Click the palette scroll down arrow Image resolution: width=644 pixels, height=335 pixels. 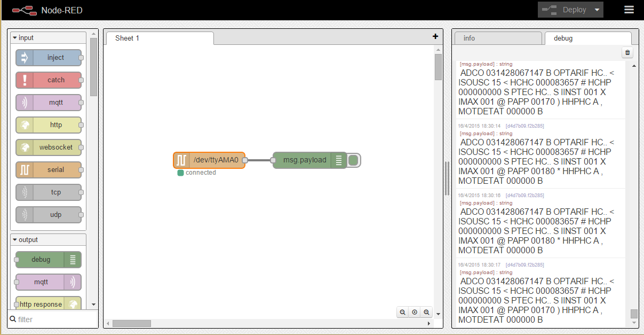pyautogui.click(x=94, y=304)
